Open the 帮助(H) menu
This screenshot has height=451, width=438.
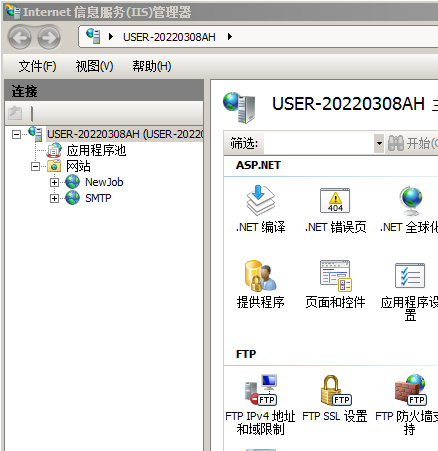tap(152, 66)
